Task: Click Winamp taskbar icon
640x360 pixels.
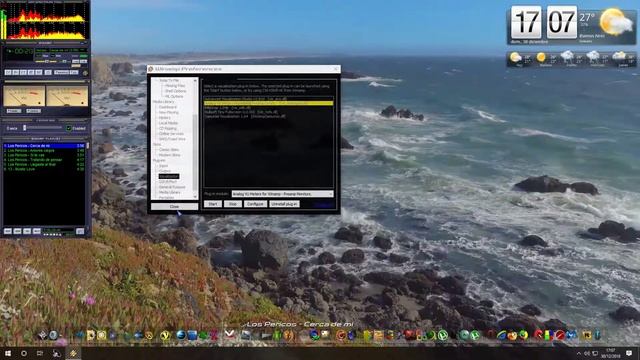Action: click(x=73, y=353)
